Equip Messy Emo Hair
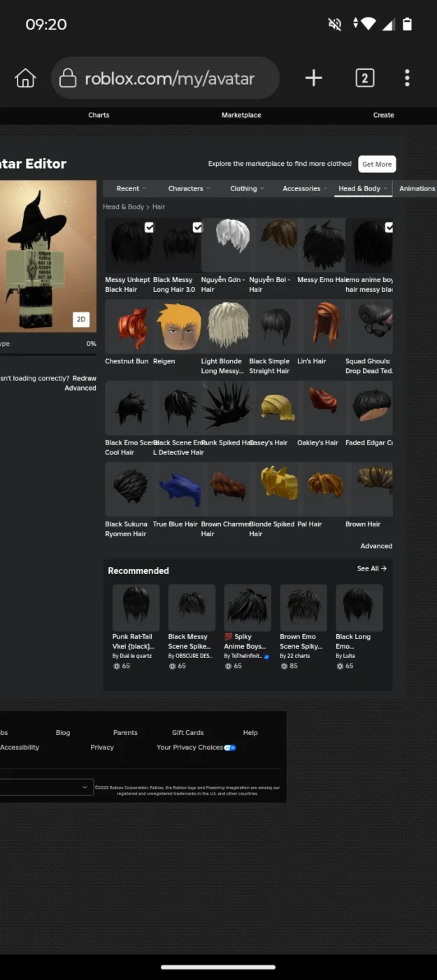Screen dimensions: 437x980 322,245
